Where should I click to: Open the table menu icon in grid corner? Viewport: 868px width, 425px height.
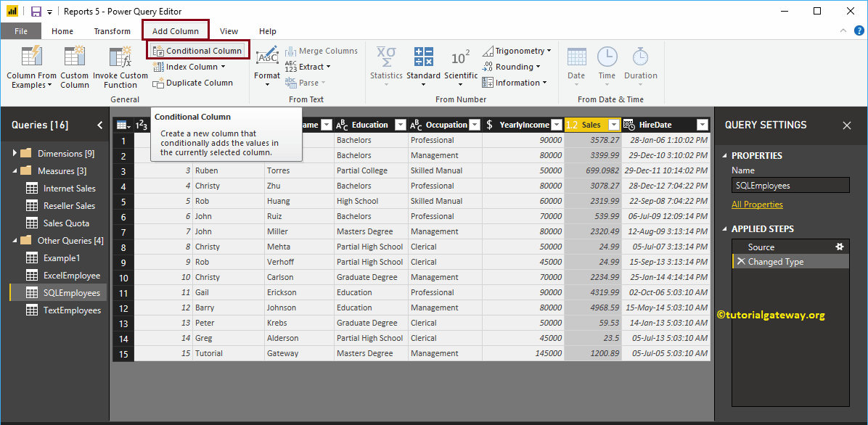click(x=123, y=125)
